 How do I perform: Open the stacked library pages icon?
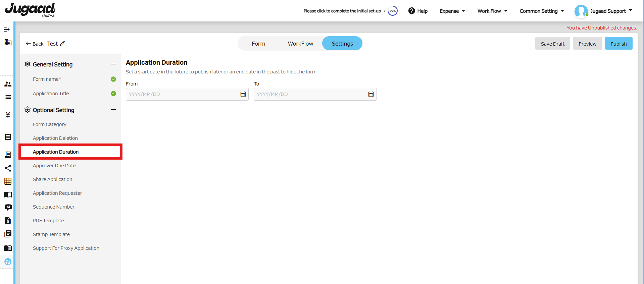point(8,234)
